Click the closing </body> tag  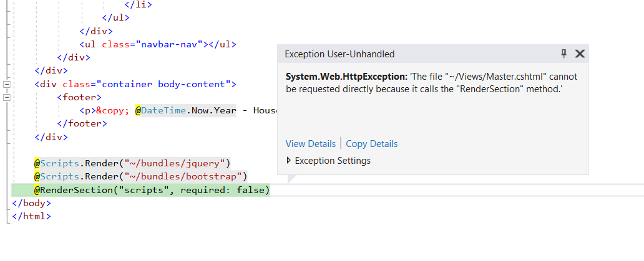[x=32, y=203]
